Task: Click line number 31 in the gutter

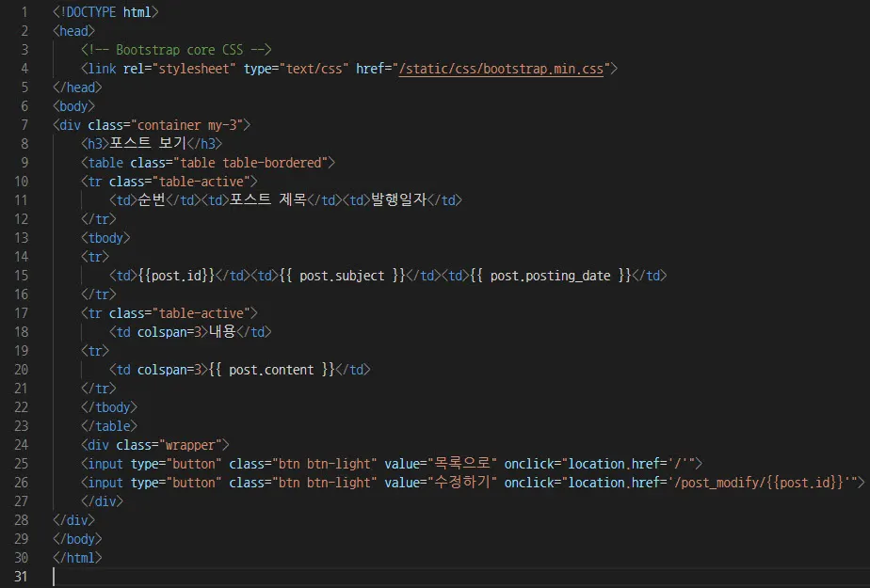Action: 22,576
